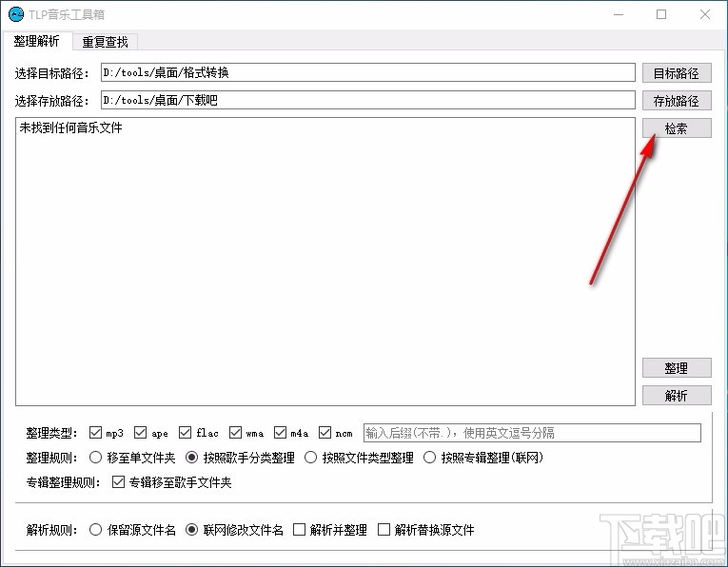Toggle the flac file type checkbox
This screenshot has height=567, width=728.
point(185,433)
